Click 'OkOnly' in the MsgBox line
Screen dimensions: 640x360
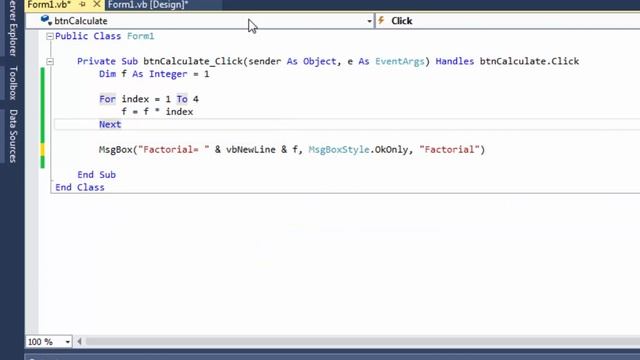[x=391, y=150]
